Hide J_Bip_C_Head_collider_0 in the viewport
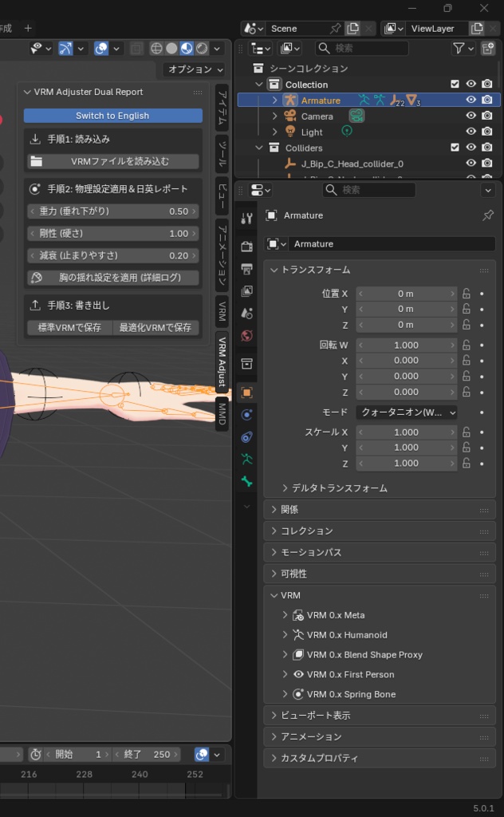 tap(471, 163)
